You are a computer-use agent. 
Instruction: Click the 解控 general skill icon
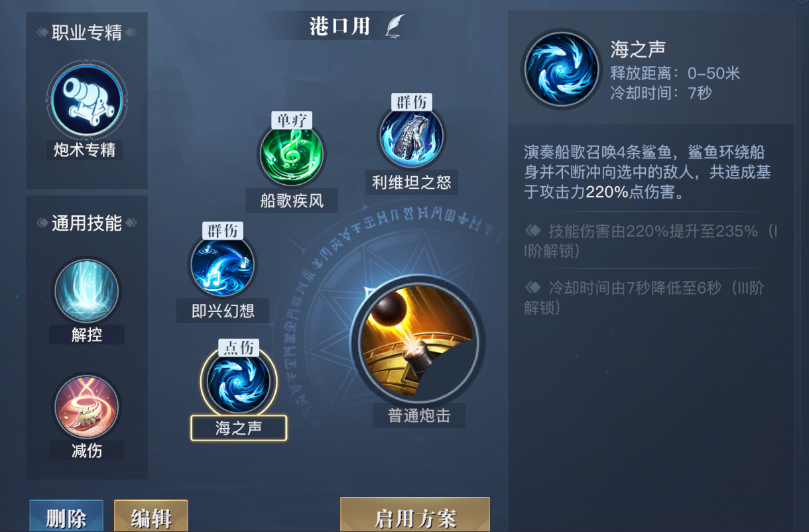click(x=86, y=292)
